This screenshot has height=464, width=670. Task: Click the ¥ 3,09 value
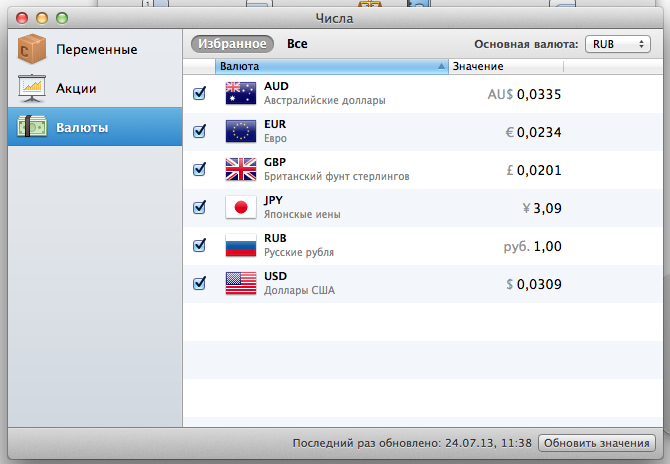(542, 208)
